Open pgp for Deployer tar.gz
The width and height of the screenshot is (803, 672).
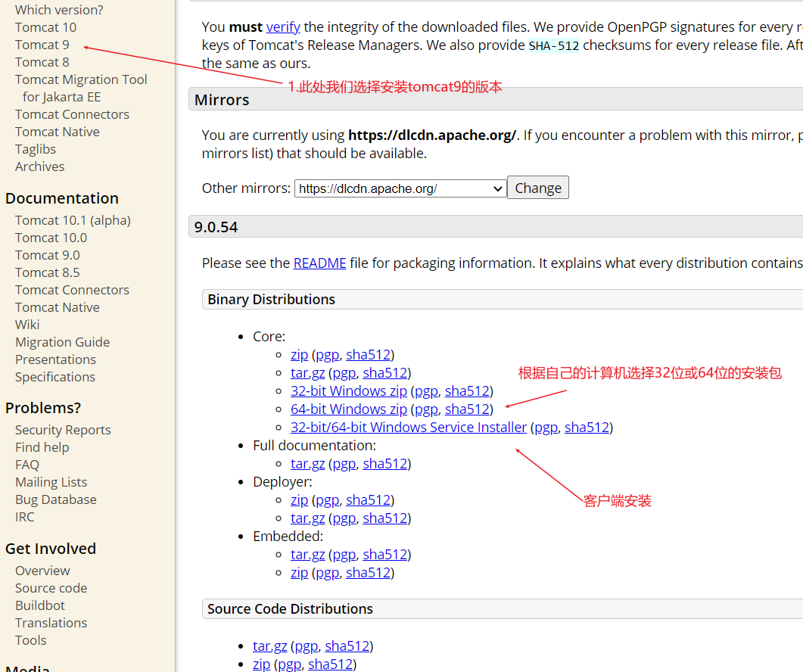(344, 518)
